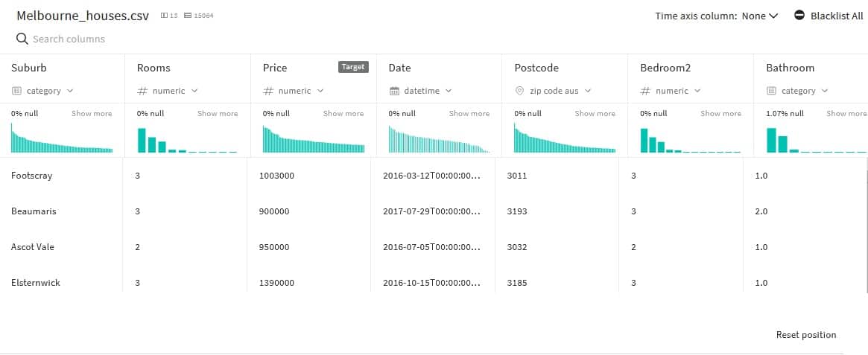Viewport: 868px width, 355px height.
Task: Click Reset position
Action: tap(805, 335)
